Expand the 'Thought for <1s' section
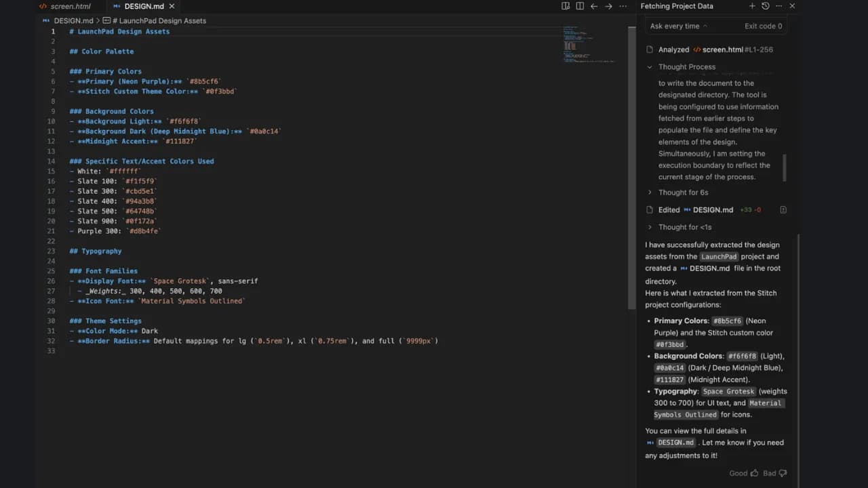Screen dimensions: 868x488 point(650,227)
